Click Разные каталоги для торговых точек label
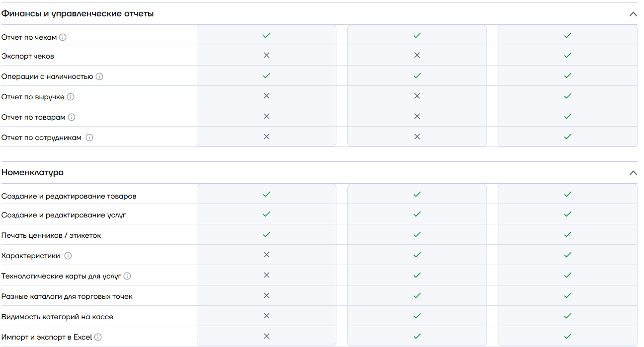The height and width of the screenshot is (347, 644). (x=67, y=296)
